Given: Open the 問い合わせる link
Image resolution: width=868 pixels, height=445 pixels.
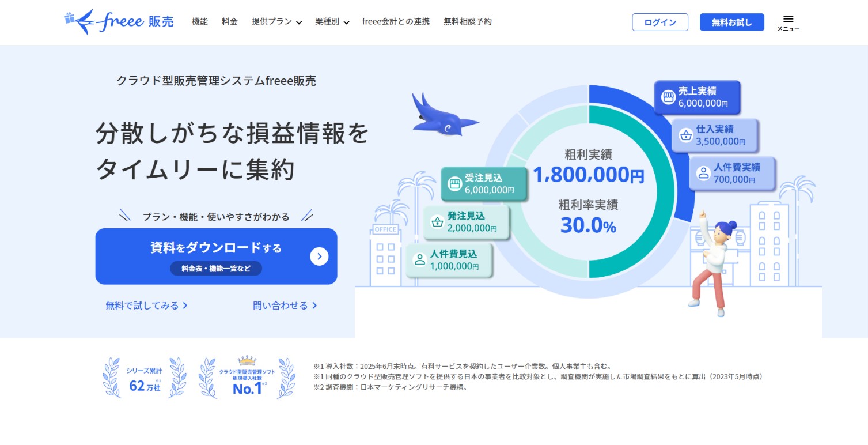Looking at the screenshot, I should click(285, 306).
